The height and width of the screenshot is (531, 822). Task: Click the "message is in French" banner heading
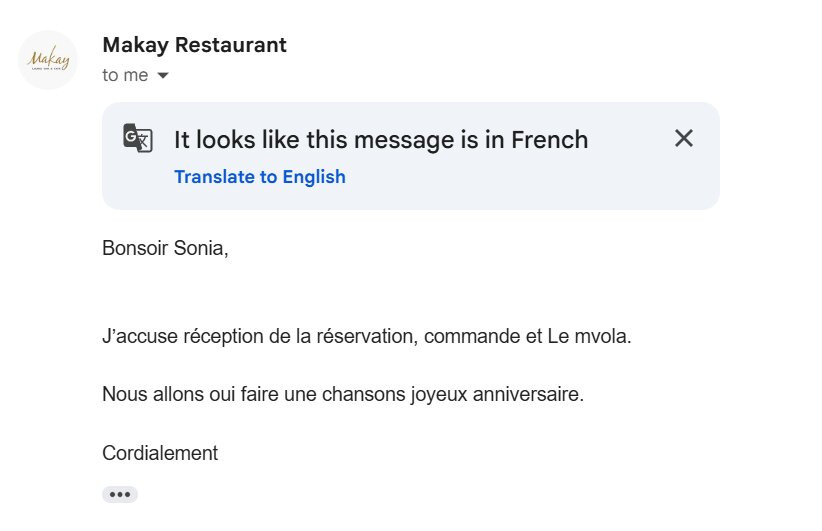(381, 139)
